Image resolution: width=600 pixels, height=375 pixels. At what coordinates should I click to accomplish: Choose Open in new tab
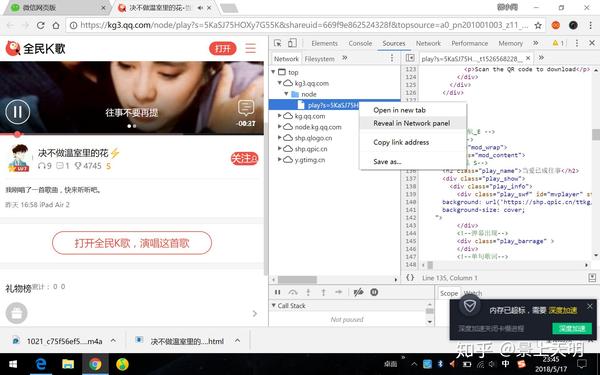399,110
